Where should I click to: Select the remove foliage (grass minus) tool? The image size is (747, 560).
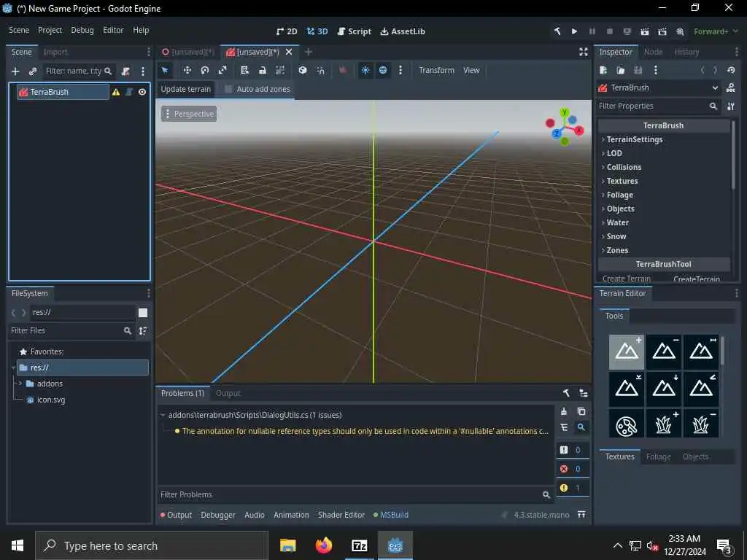(x=701, y=425)
